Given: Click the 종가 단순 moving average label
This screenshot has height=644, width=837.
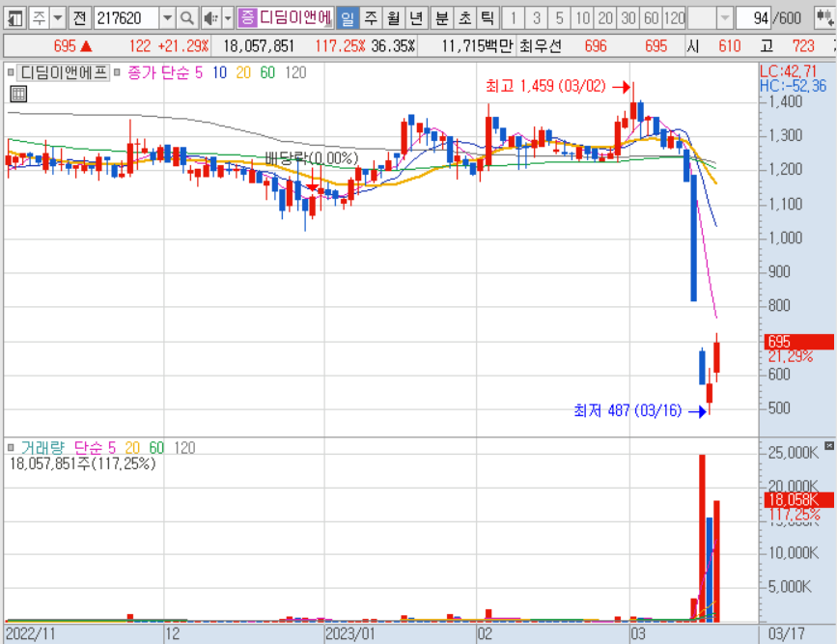Looking at the screenshot, I should click(x=158, y=72).
